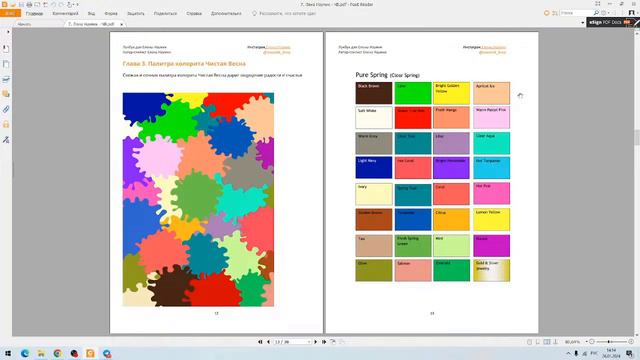This screenshot has height=360, width=640.
Task: Open the Поделиться ribbon tab
Action: pyautogui.click(x=165, y=13)
